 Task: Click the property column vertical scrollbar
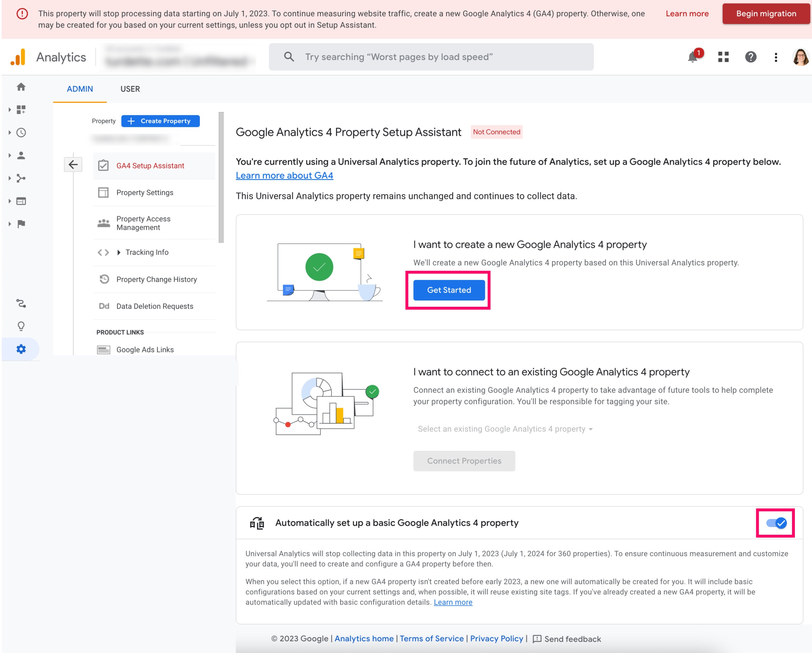[x=221, y=177]
